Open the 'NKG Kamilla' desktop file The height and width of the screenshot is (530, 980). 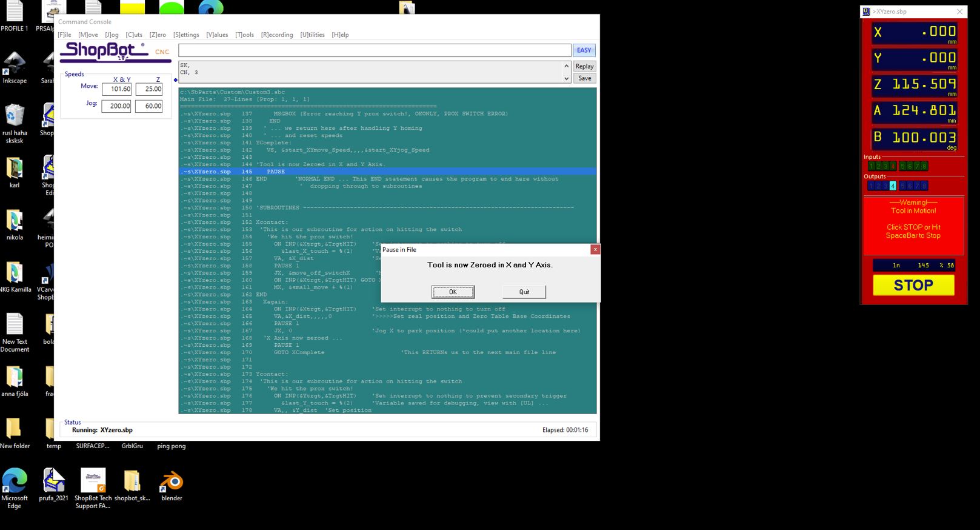tap(15, 277)
